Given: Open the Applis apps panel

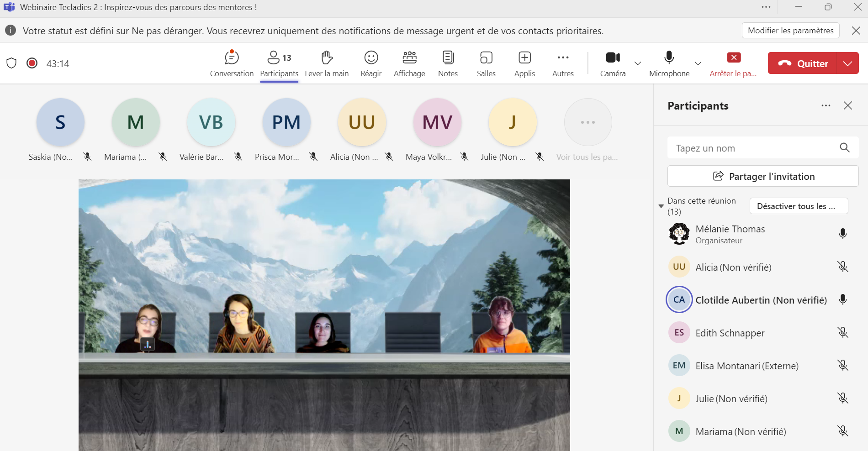Looking at the screenshot, I should tap(524, 63).
